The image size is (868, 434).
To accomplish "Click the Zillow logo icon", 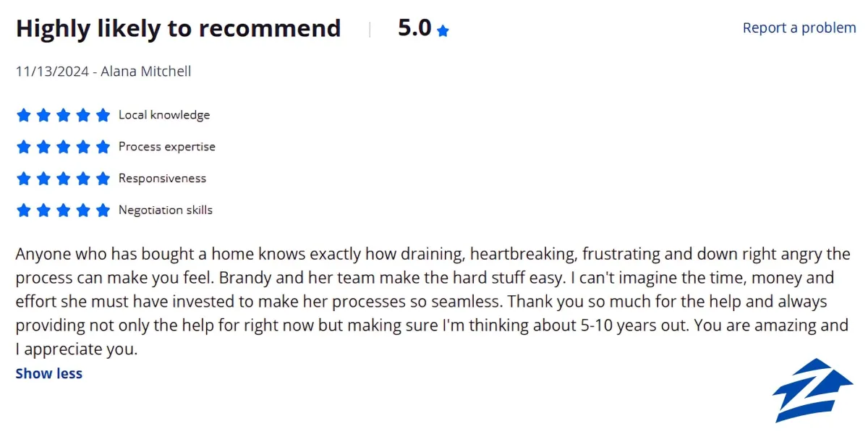I will (x=812, y=390).
